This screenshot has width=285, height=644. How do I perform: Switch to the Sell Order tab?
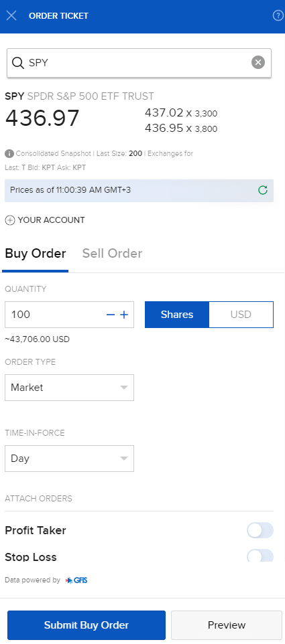[x=112, y=254]
